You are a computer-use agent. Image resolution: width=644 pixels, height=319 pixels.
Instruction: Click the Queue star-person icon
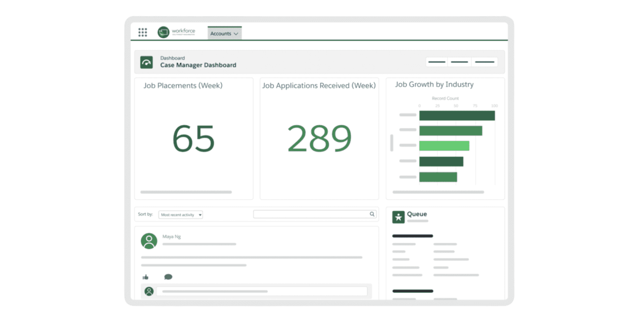click(398, 217)
